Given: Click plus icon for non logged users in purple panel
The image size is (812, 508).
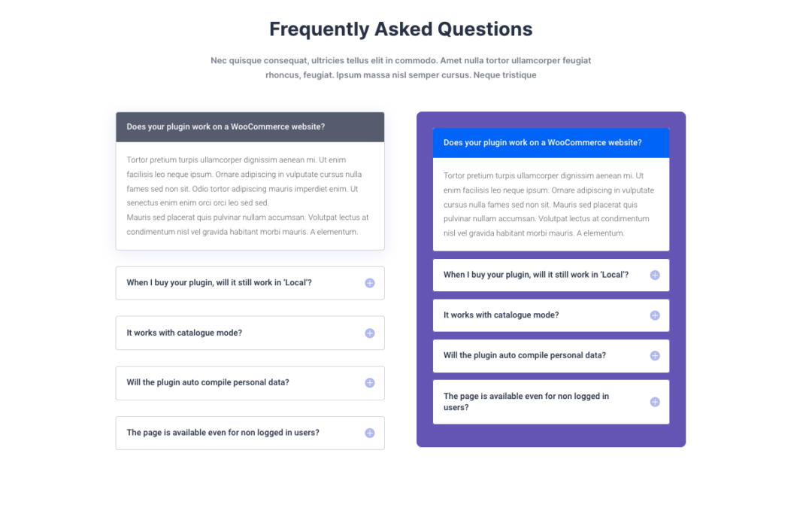Looking at the screenshot, I should click(x=655, y=402).
